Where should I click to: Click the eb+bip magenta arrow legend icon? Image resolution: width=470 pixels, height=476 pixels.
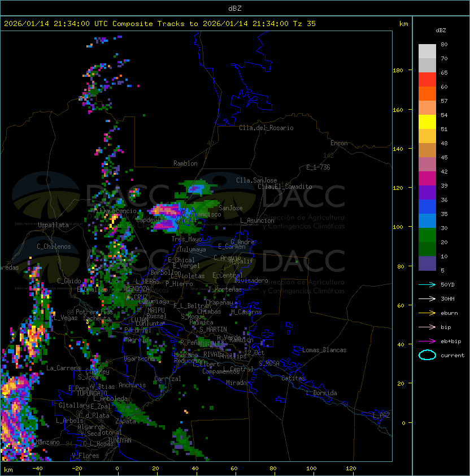(427, 341)
